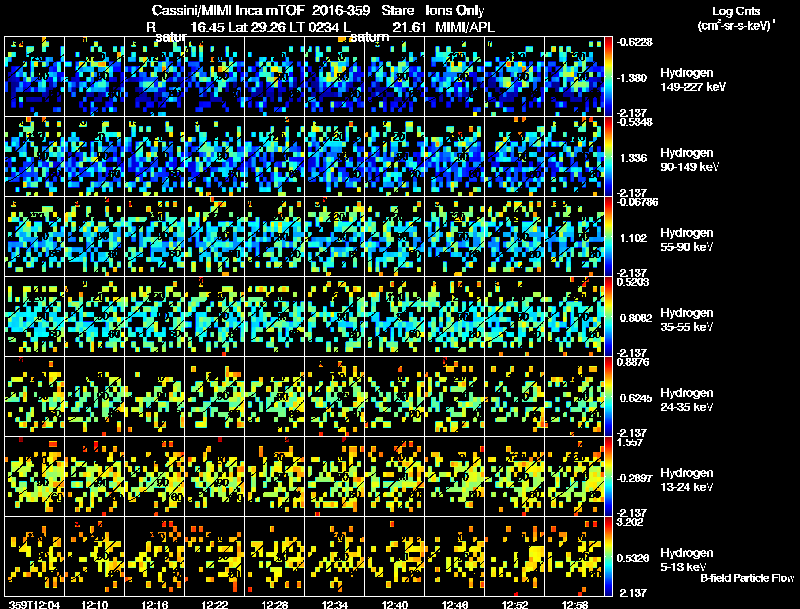Click the 12:46 time axis label

[455, 604]
